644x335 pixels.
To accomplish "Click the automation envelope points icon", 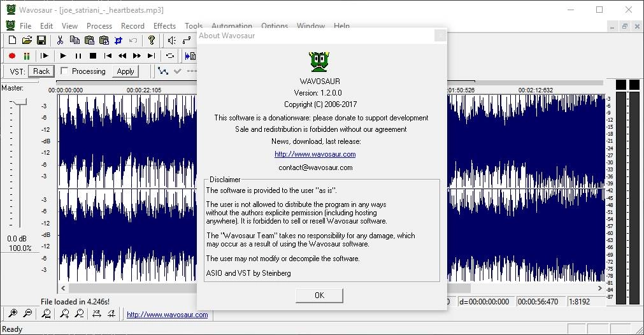I will click(x=163, y=71).
